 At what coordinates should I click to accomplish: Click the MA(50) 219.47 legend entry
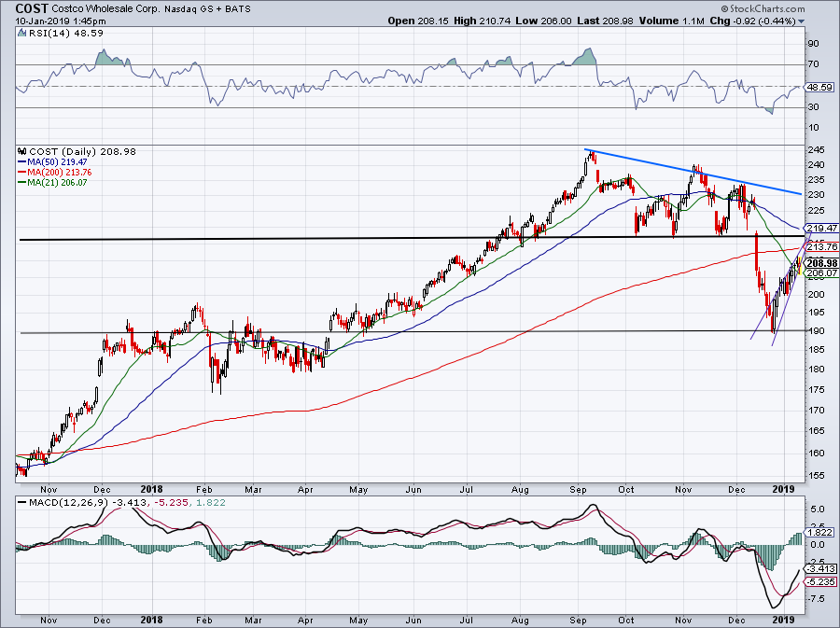click(52, 161)
